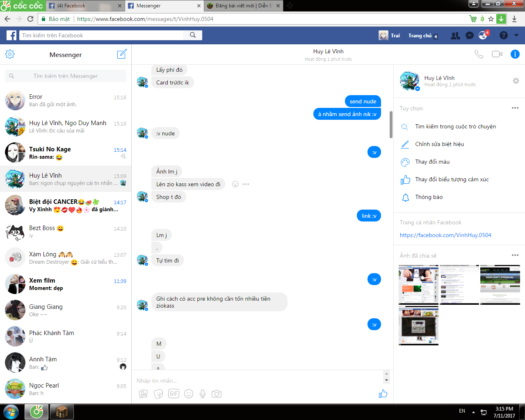Click the chat scrollbar thumb

click(x=391, y=124)
